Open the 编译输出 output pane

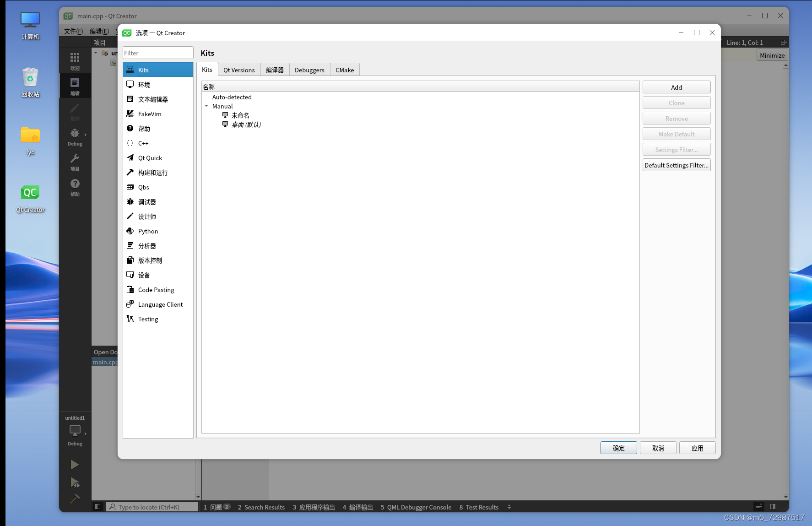[358, 507]
